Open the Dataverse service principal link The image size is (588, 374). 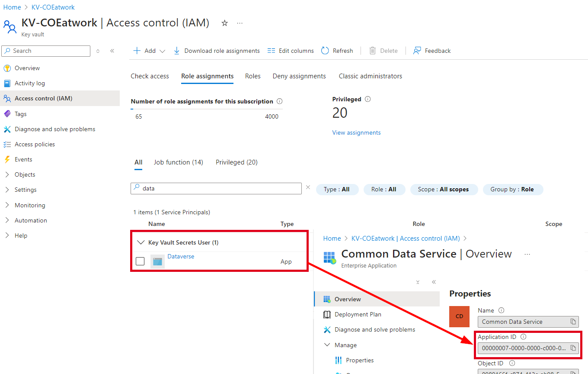(181, 256)
